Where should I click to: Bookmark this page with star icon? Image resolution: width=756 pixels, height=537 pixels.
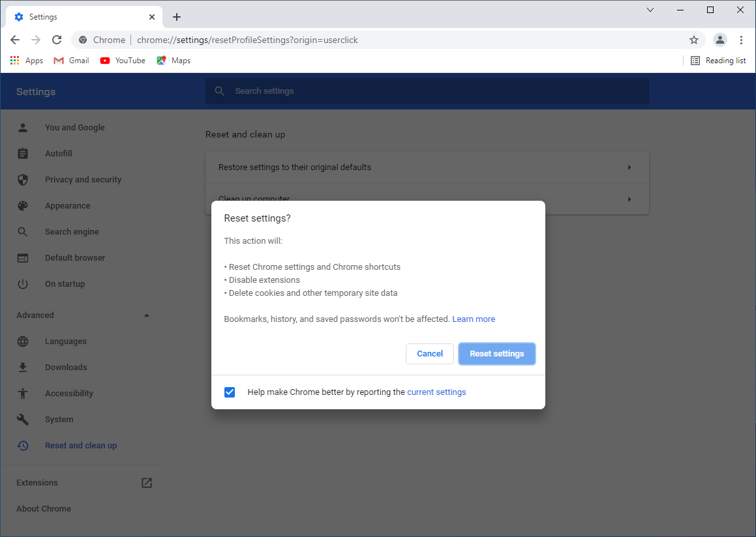(694, 40)
